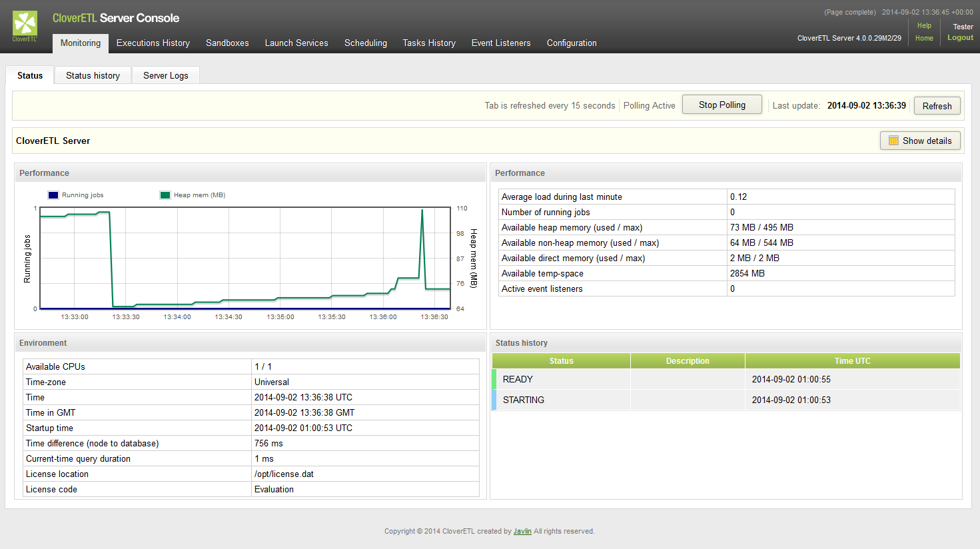This screenshot has width=980, height=549.
Task: Click 'Current-time query duration' label
Action: coord(78,458)
